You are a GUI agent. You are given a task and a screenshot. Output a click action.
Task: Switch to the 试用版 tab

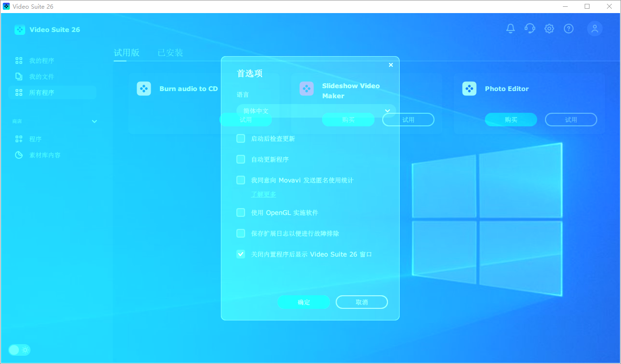click(126, 53)
